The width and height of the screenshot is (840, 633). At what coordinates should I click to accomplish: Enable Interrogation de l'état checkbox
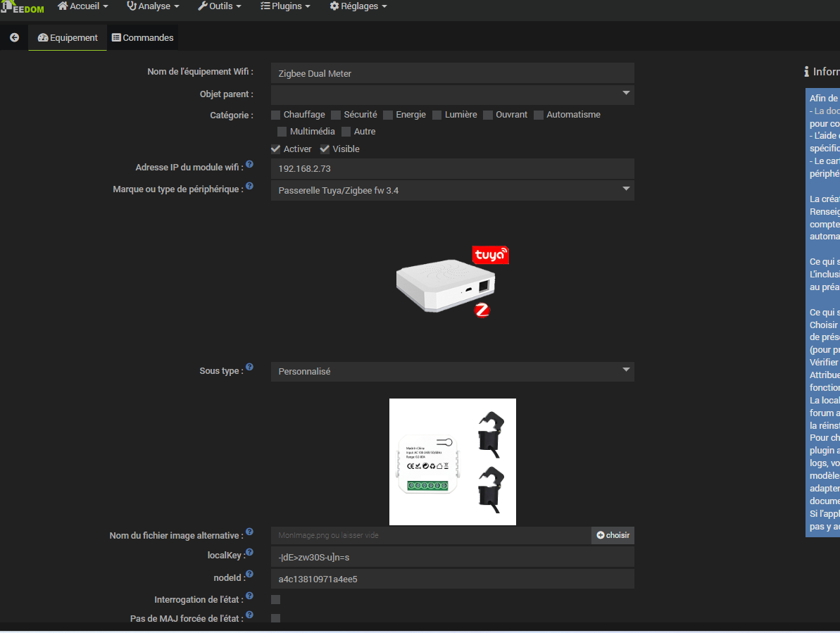276,600
